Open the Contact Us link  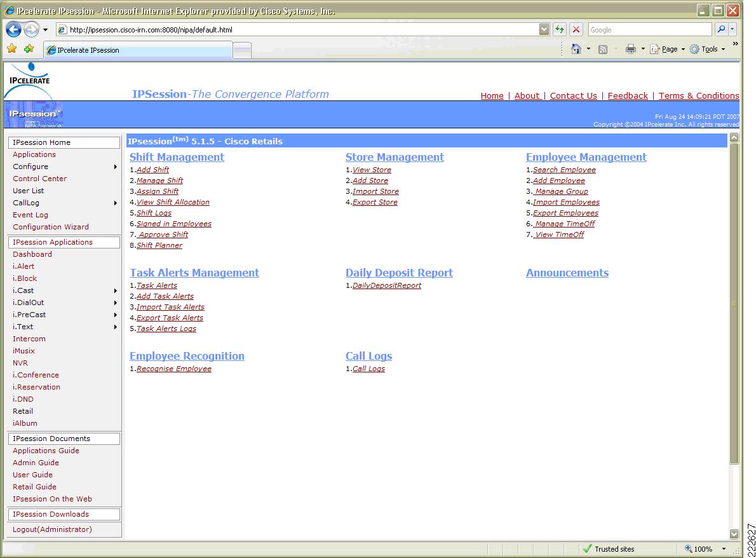tap(573, 95)
